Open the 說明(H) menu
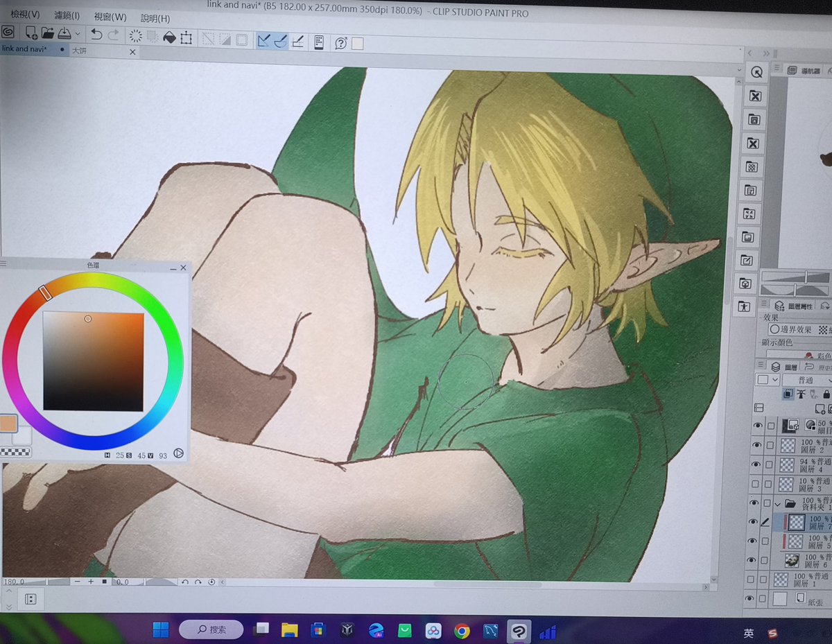The width and height of the screenshot is (832, 644). point(155,19)
